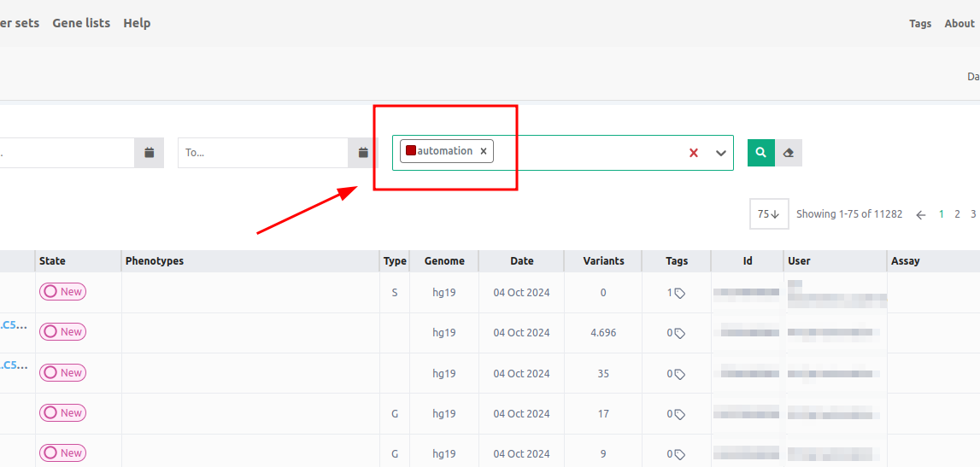Sort by the Variants column header
The height and width of the screenshot is (467, 980).
[x=603, y=261]
